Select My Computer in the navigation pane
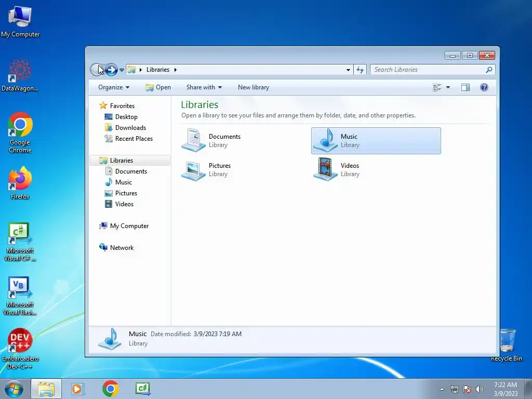532x399 pixels. click(x=124, y=226)
